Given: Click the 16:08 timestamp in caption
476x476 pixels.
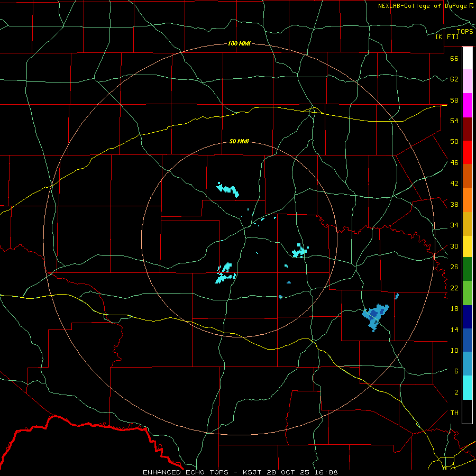Looking at the screenshot, I should click(x=325, y=472).
